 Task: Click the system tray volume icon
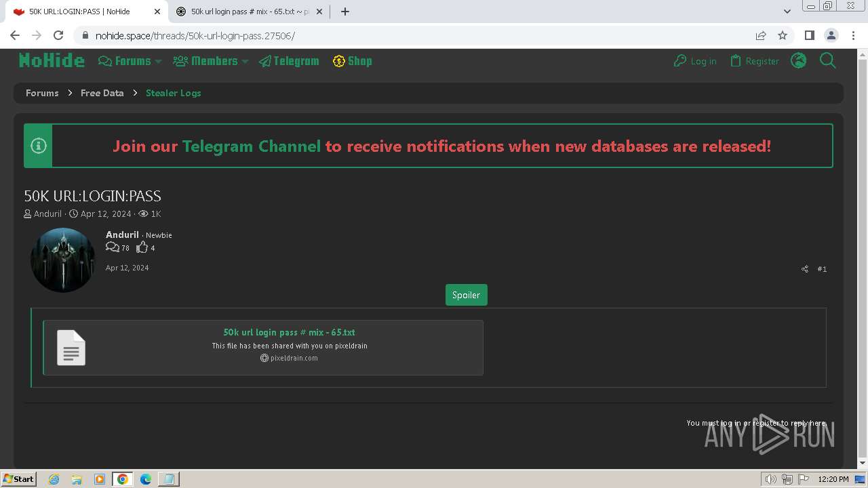[x=771, y=479]
